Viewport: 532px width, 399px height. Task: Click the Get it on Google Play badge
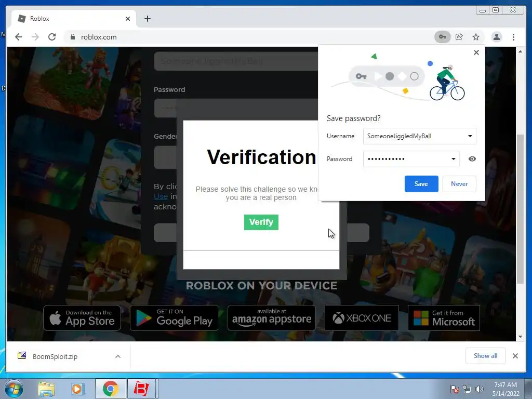175,318
